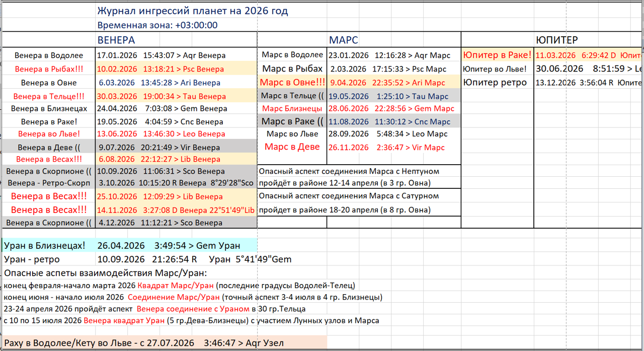644x351 pixels.
Task: Select the 'ВЕНЕРА' column header cell
Action: tap(116, 40)
